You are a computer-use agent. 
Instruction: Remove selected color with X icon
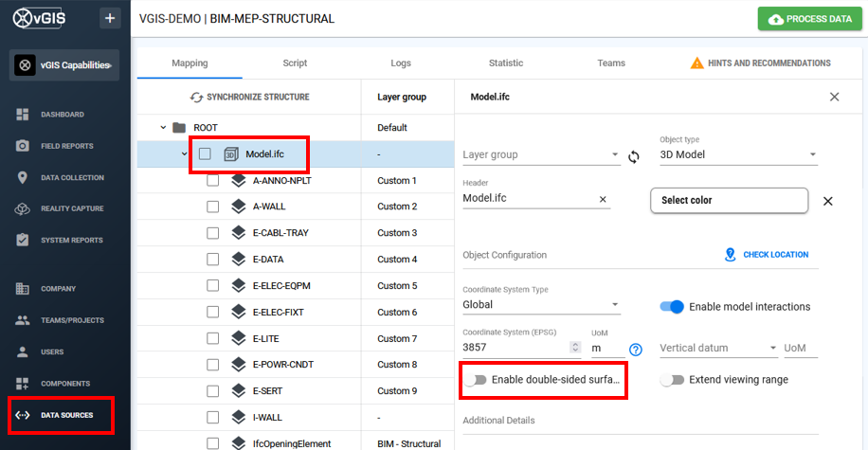(828, 201)
